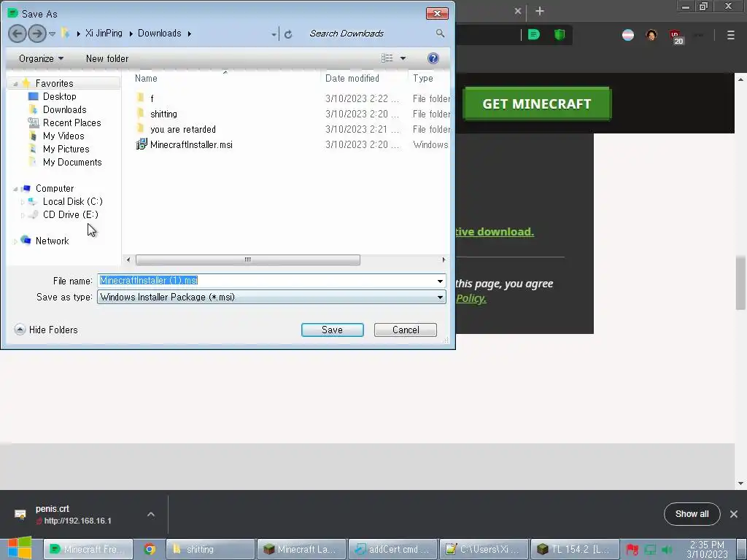747x560 pixels.
Task: Click the horizontal scrollbar thumb in file list
Action: [x=248, y=260]
